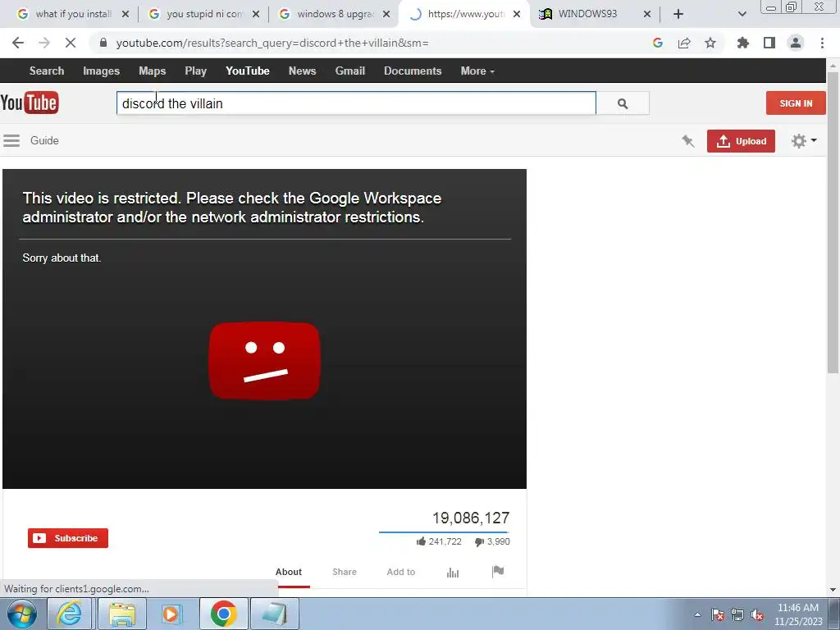The height and width of the screenshot is (630, 840).
Task: Click the pin icon beside Upload
Action: click(688, 141)
